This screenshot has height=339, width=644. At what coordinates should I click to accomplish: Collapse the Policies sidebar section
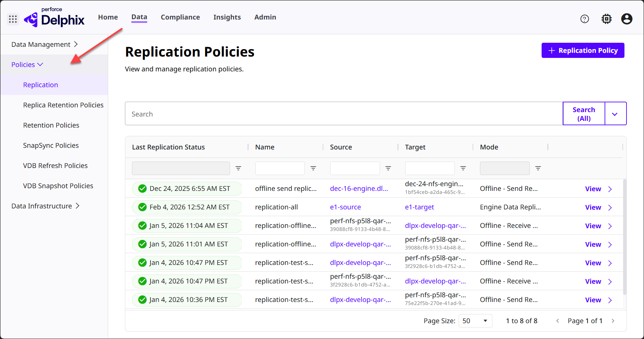(x=27, y=65)
